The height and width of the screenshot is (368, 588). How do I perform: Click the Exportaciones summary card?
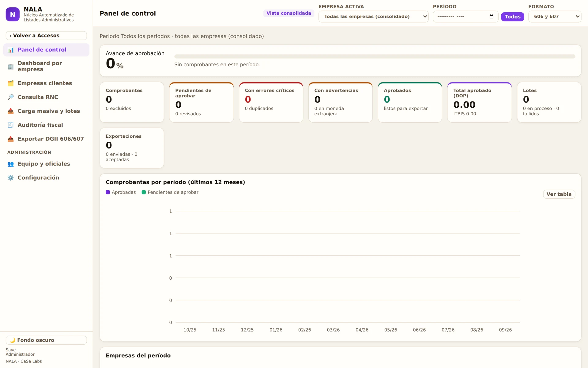point(132,148)
